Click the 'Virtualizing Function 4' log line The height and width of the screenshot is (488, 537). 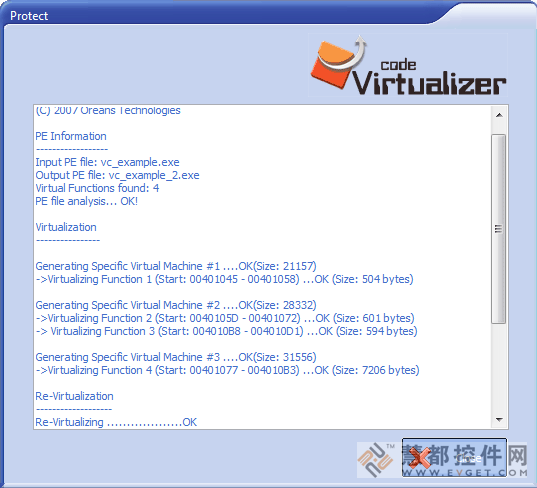pos(227,370)
